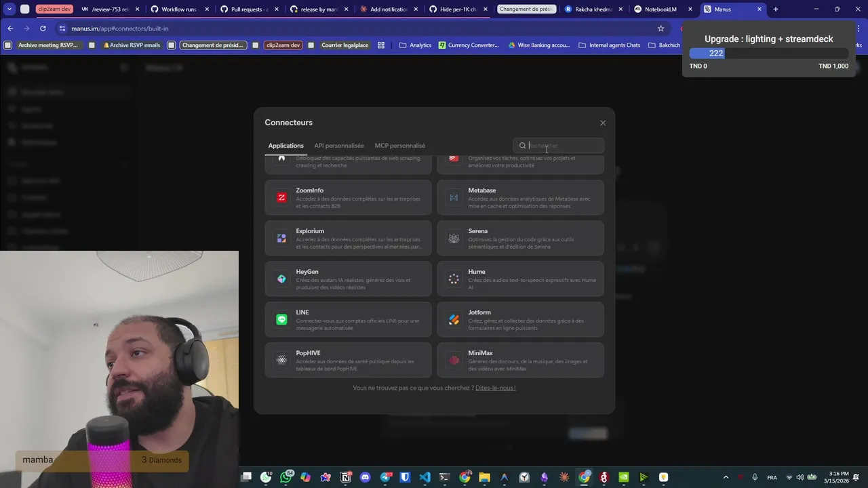Click the Serena connector logo icon
This screenshot has width=868, height=488.
tap(454, 239)
